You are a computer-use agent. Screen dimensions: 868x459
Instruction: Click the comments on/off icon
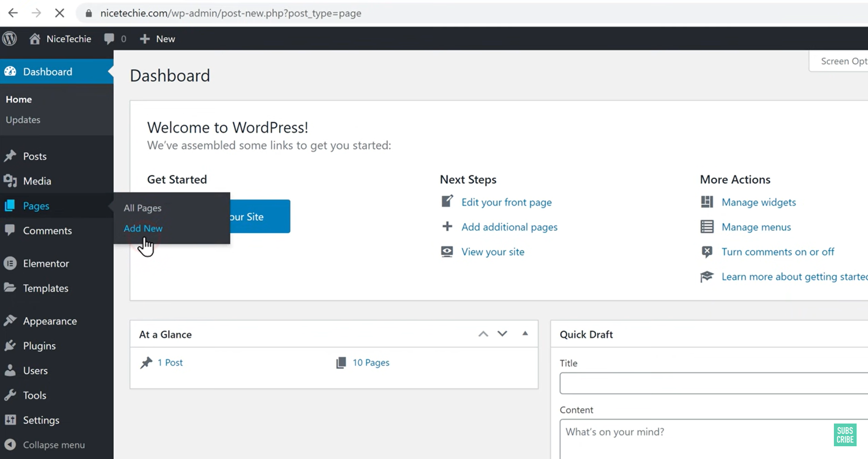point(707,252)
